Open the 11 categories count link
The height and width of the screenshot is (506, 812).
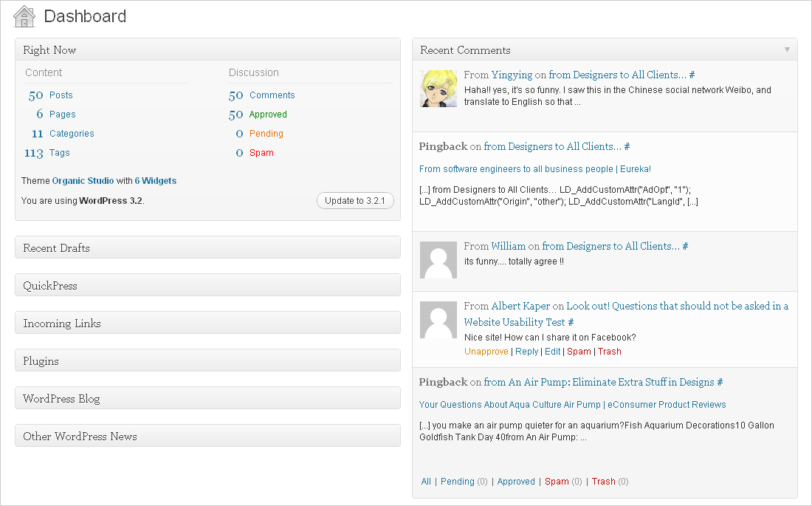pyautogui.click(x=38, y=134)
